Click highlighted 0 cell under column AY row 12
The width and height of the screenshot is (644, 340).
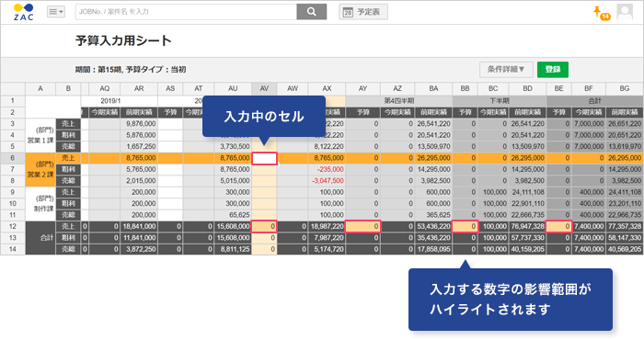[x=362, y=226]
